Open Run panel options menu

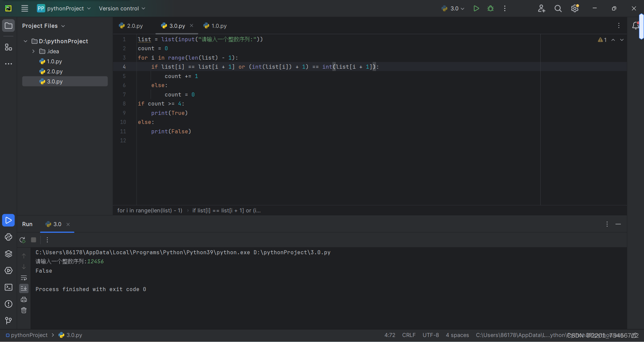(x=607, y=224)
